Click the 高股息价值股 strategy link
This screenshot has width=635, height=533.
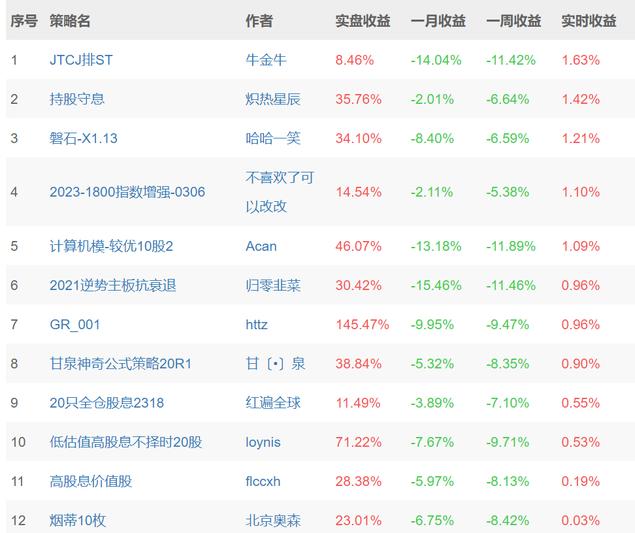(91, 481)
